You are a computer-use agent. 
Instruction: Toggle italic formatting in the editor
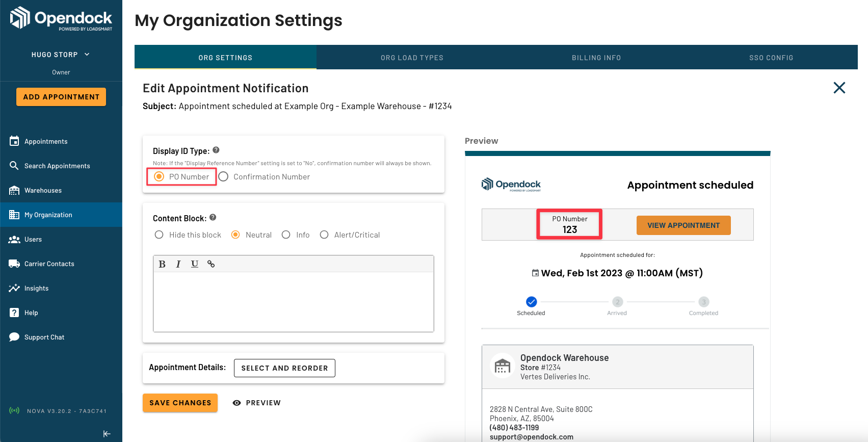(178, 264)
